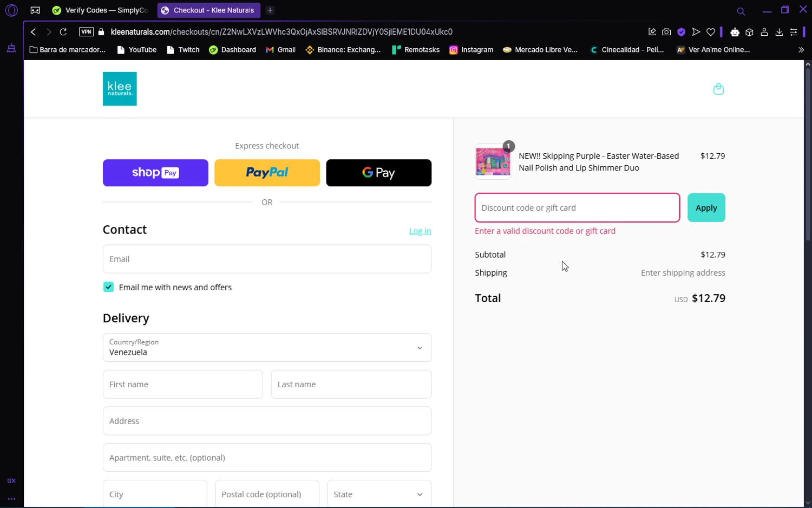This screenshot has height=508, width=812.
Task: Open Remotasks bookmark
Action: pos(416,50)
